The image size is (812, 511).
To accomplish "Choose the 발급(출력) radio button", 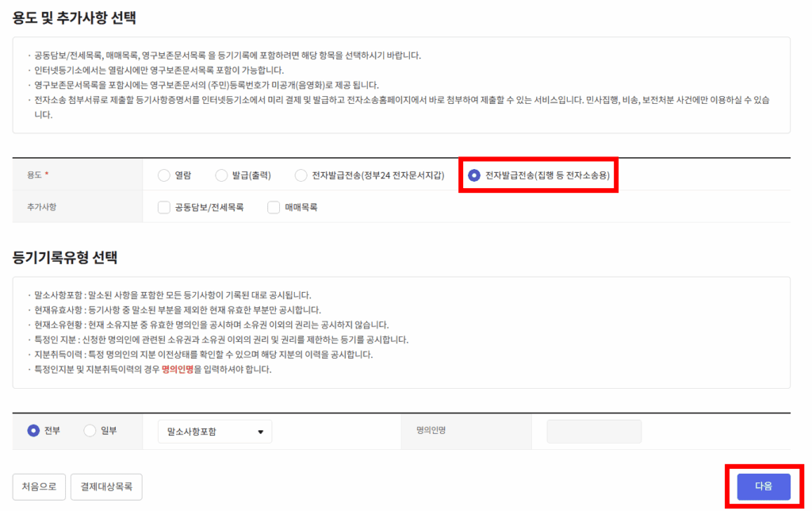I will (222, 175).
